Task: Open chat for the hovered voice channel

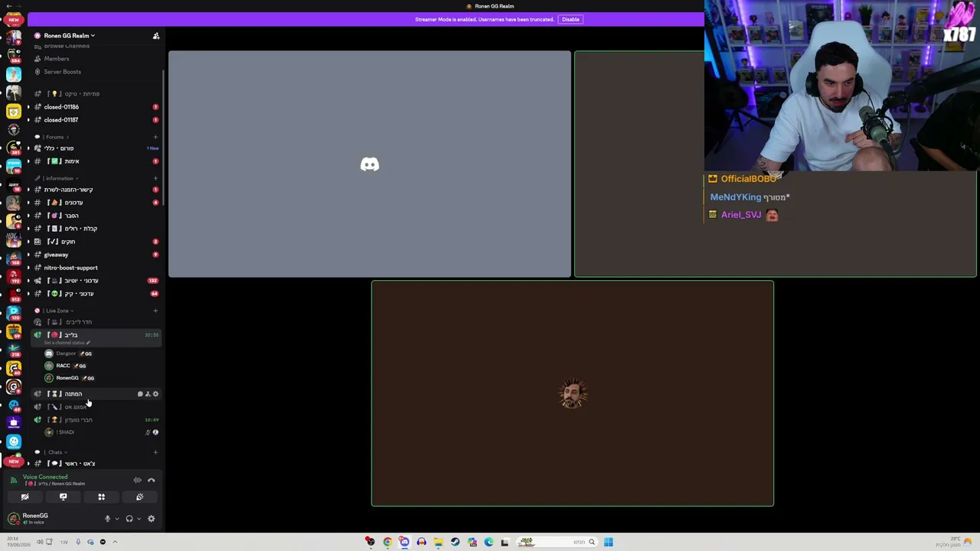Action: (140, 394)
